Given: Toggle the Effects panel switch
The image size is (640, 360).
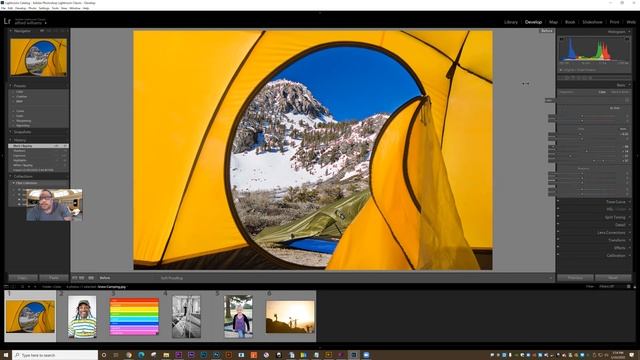Looking at the screenshot, I should [x=558, y=248].
